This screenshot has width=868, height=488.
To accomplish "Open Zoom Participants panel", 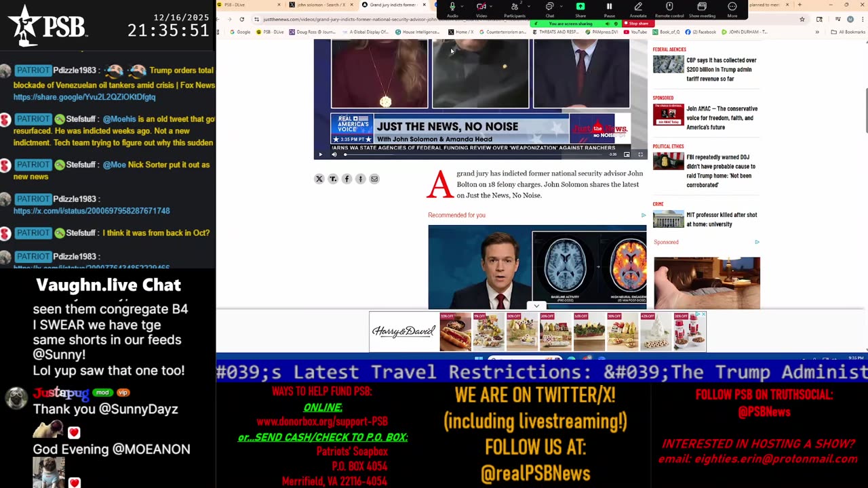I will click(515, 9).
